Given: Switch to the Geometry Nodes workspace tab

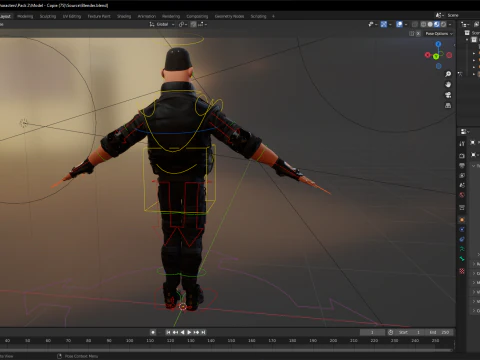Looking at the screenshot, I should tap(229, 16).
